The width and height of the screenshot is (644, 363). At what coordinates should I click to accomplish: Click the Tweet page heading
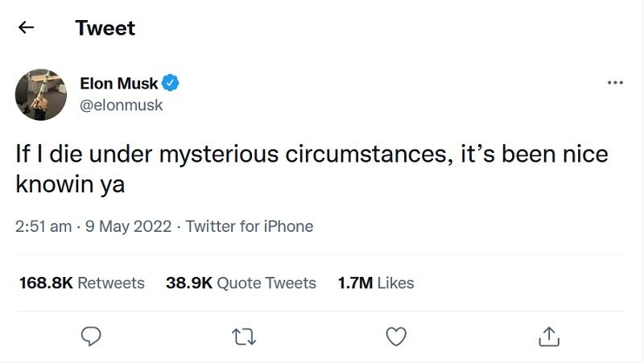point(105,28)
